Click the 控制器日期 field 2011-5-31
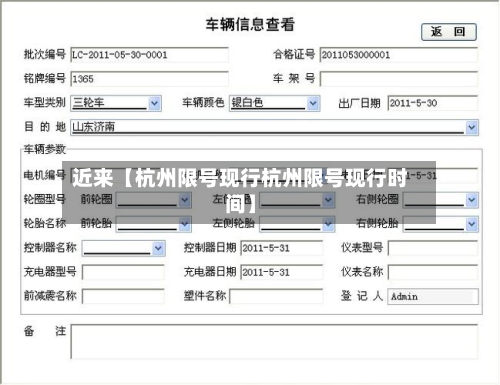The image size is (500, 385). (282, 248)
